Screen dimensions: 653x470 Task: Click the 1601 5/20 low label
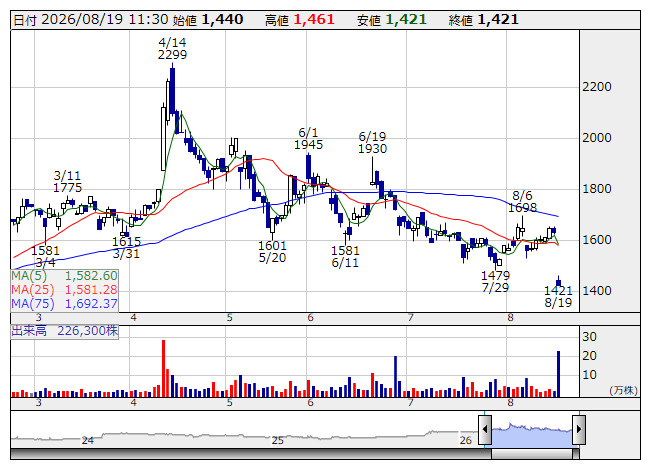coord(272,251)
